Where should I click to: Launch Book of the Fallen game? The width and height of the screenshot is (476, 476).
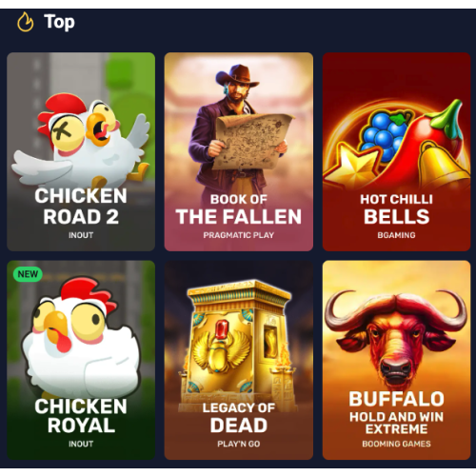click(x=239, y=151)
